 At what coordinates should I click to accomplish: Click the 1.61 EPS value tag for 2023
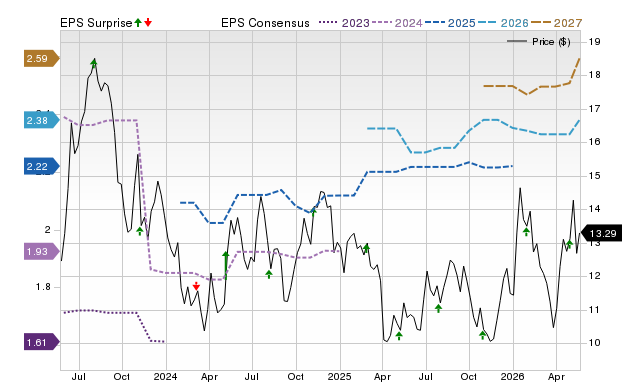click(x=41, y=342)
